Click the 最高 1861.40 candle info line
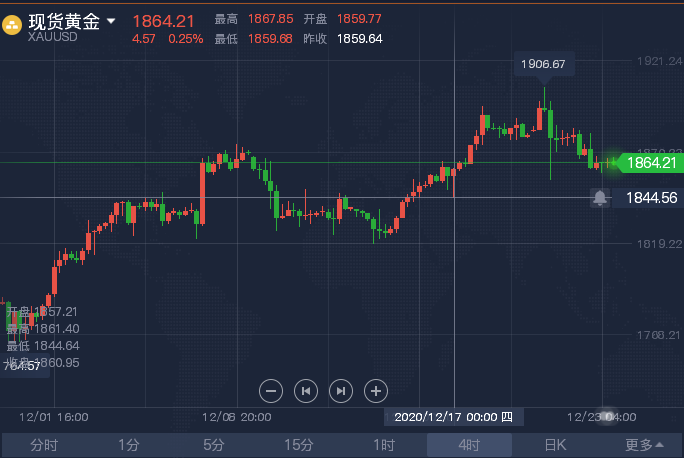The width and height of the screenshot is (684, 458). (43, 329)
